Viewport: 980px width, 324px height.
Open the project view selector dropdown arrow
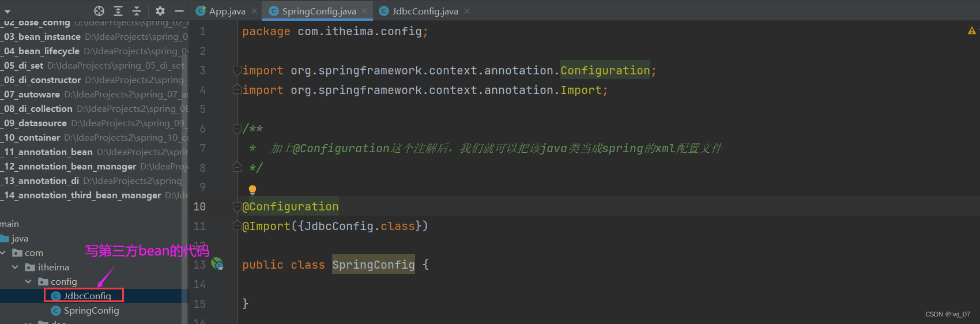point(7,12)
